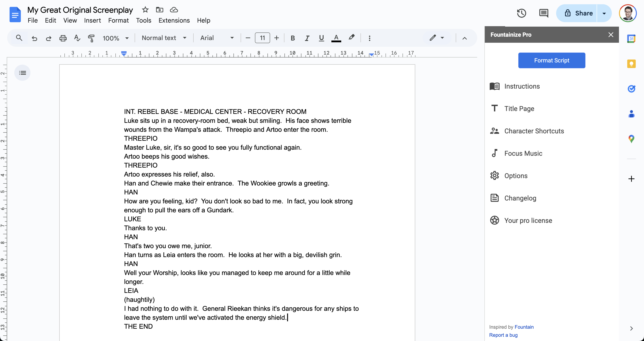Open Character Shortcuts in sidebar

[527, 131]
